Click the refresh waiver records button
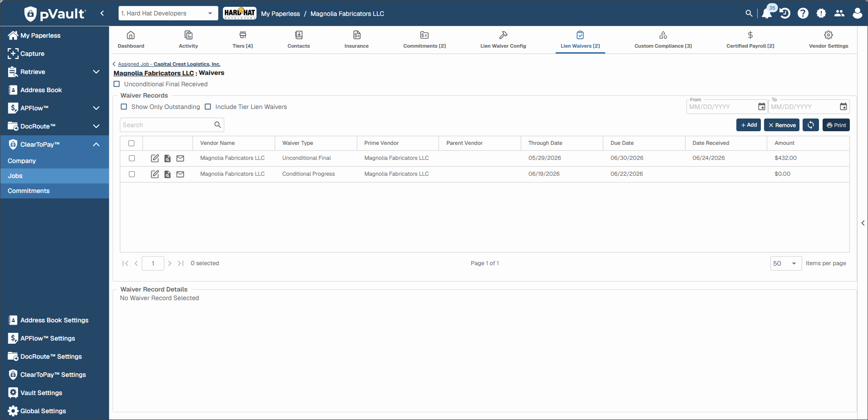The height and width of the screenshot is (420, 868). tap(811, 125)
